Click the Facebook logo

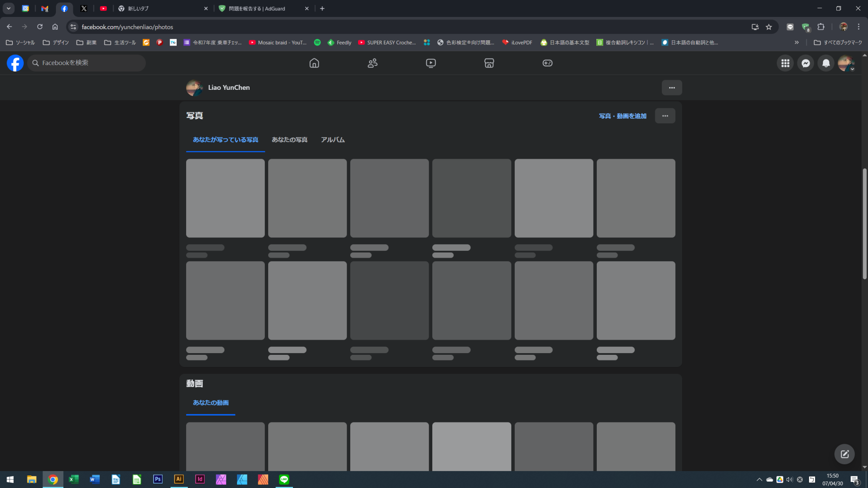click(15, 63)
